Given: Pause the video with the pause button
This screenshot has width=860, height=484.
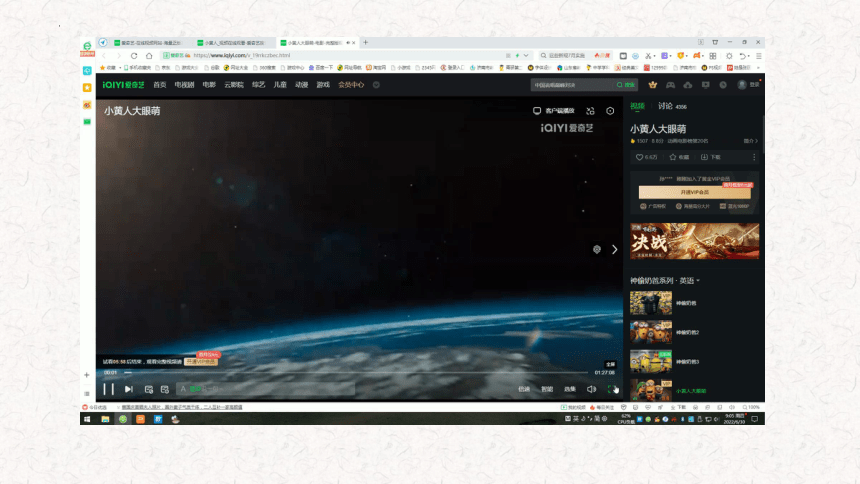Looking at the screenshot, I should [109, 389].
